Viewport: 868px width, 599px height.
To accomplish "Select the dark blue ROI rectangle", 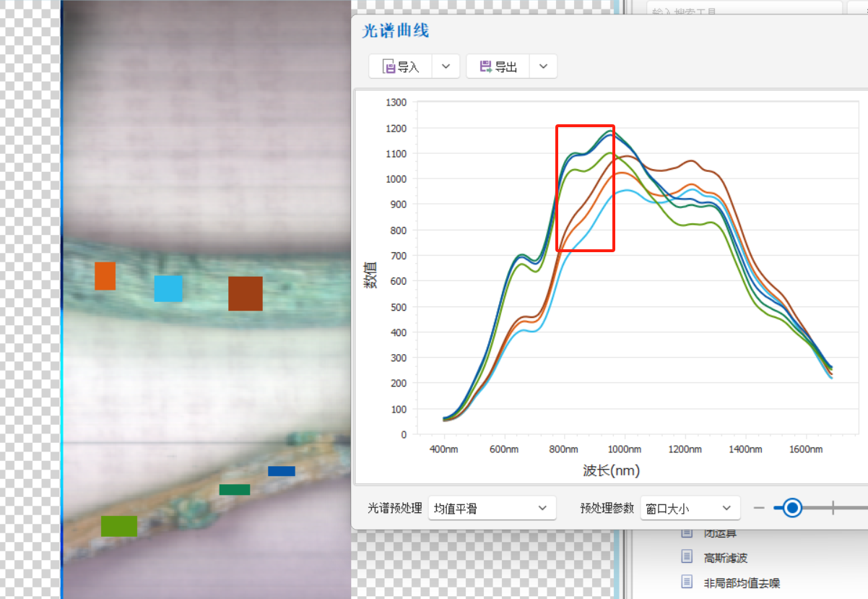I will coord(282,471).
